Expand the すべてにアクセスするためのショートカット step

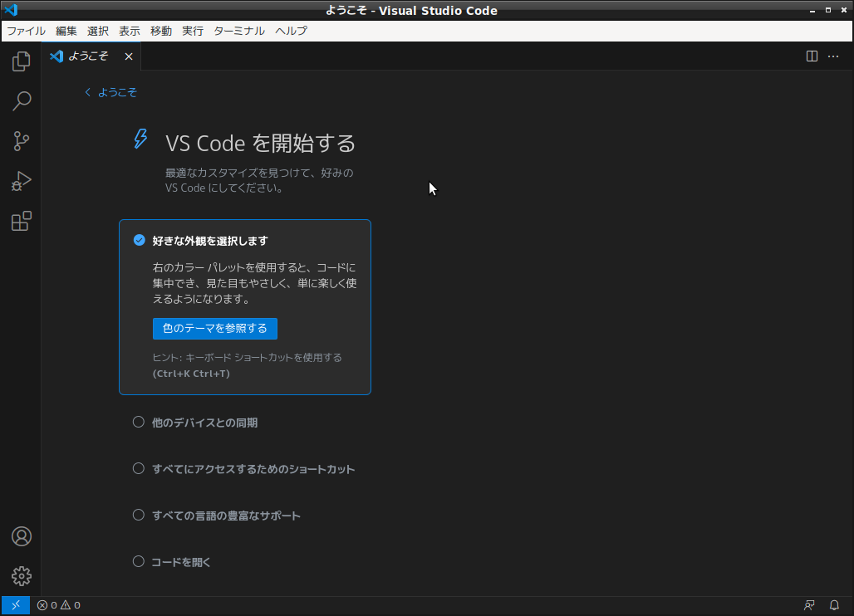(254, 469)
